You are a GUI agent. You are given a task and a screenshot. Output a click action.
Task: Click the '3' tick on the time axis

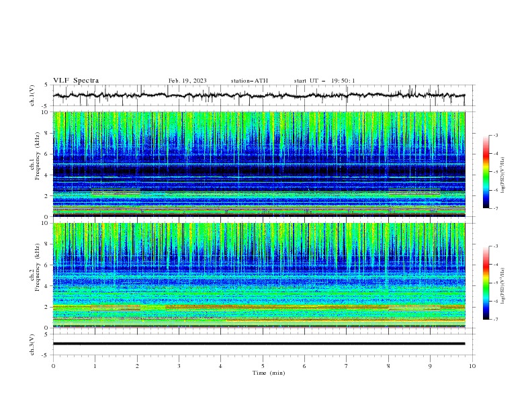pyautogui.click(x=179, y=366)
